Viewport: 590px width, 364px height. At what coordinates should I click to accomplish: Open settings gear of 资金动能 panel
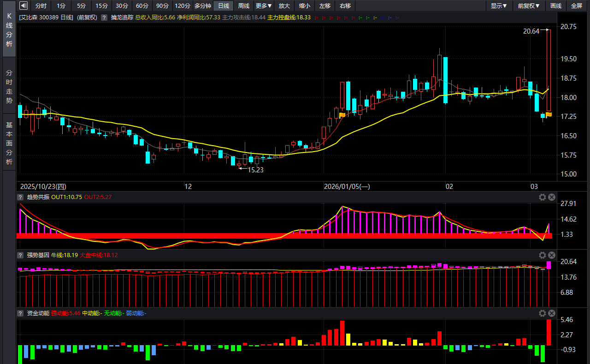point(543,313)
